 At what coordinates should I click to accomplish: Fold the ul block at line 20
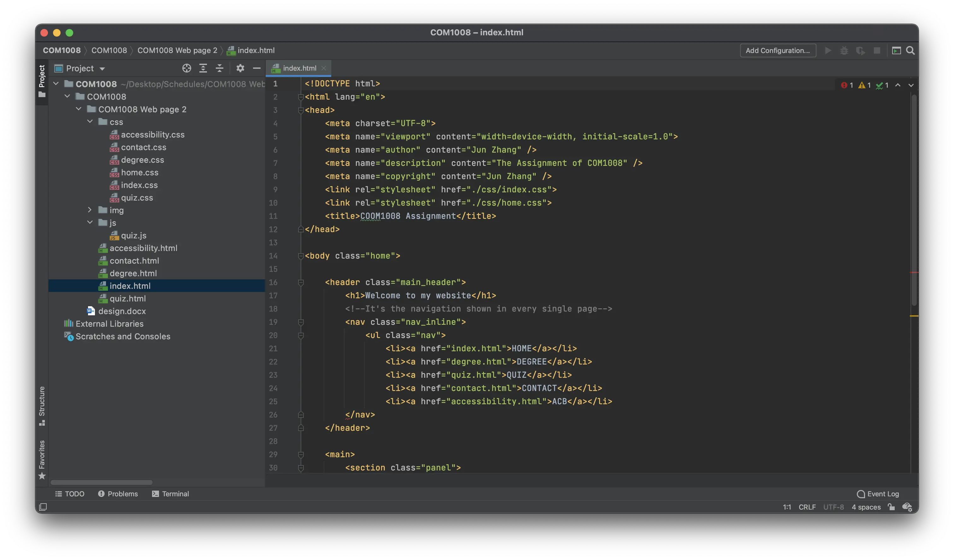coord(301,335)
